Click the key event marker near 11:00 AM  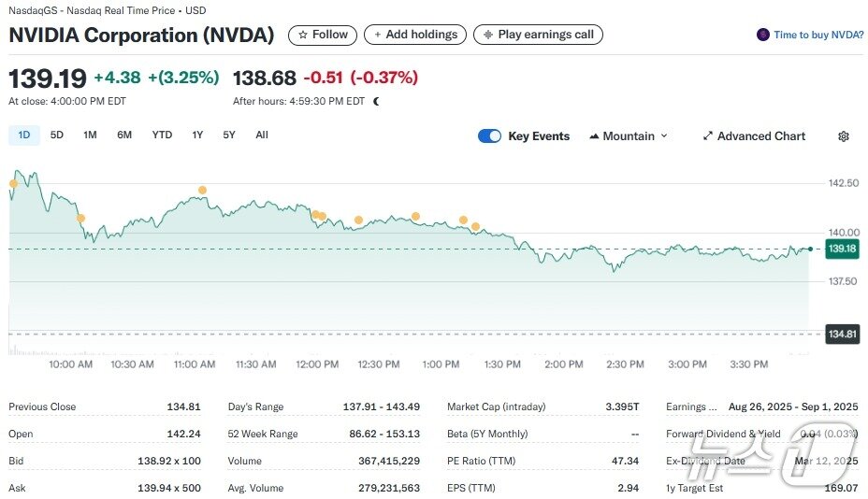[x=202, y=190]
